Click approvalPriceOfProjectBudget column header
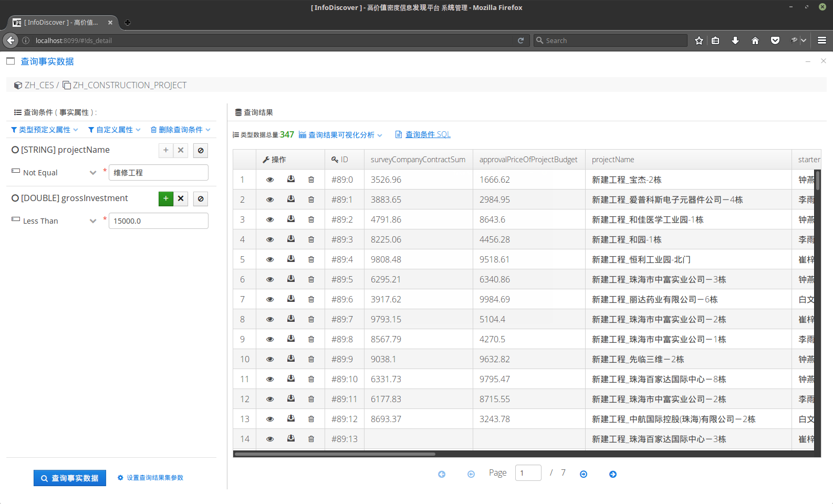The image size is (833, 504). 528,160
